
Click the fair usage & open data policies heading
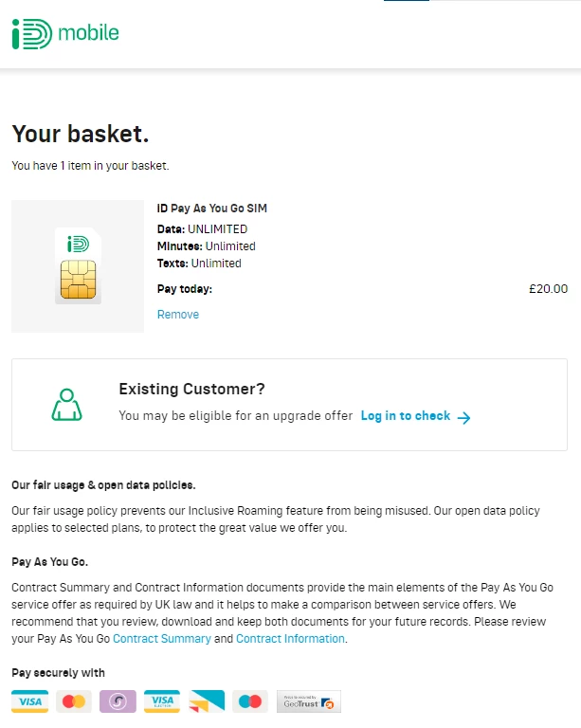pos(103,485)
